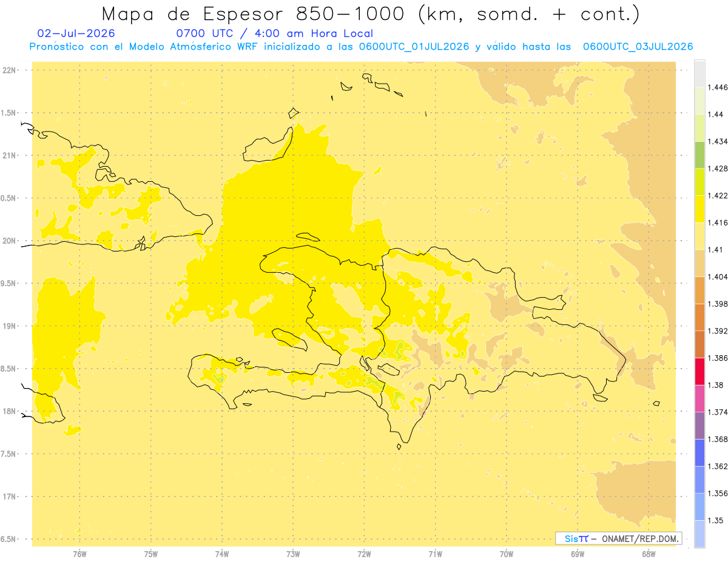Select the longitude label "71W"

[435, 554]
